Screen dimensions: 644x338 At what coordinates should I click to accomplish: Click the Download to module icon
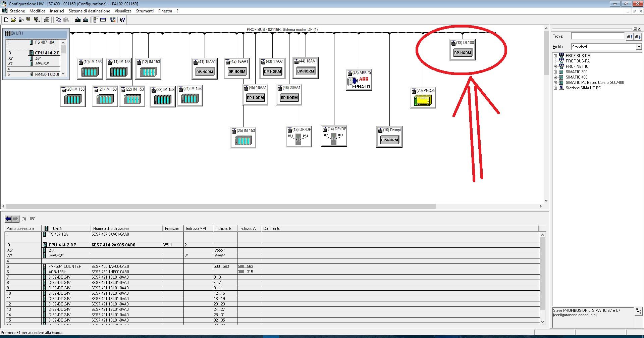pos(78,20)
